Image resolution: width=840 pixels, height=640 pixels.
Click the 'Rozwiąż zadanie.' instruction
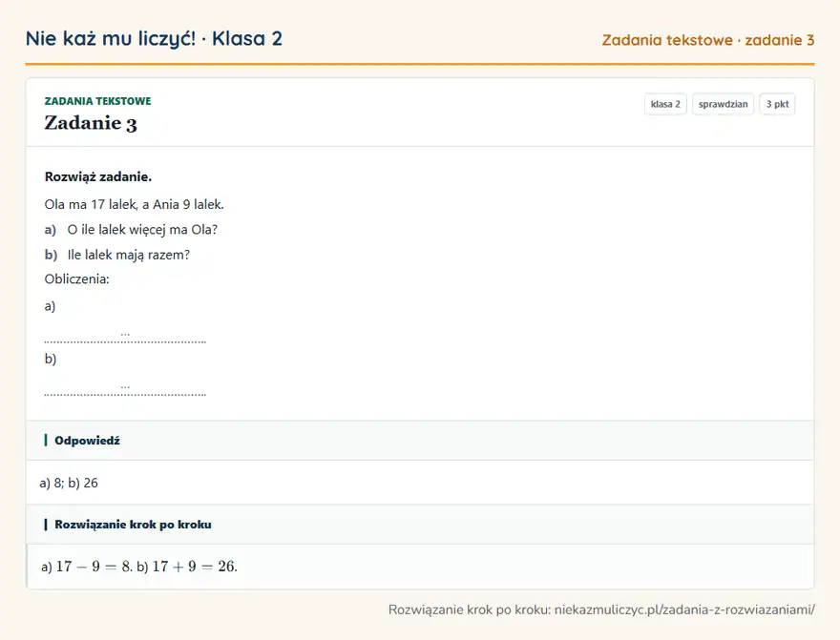click(98, 176)
